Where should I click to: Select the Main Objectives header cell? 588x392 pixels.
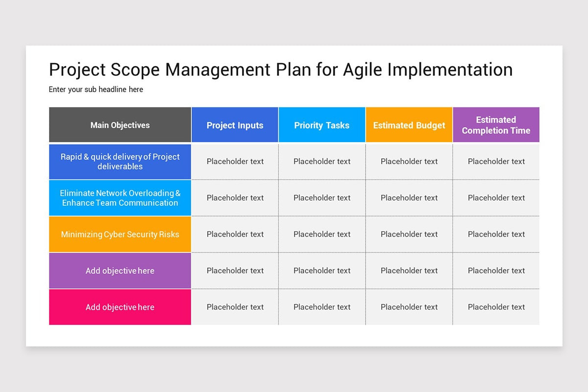[120, 125]
